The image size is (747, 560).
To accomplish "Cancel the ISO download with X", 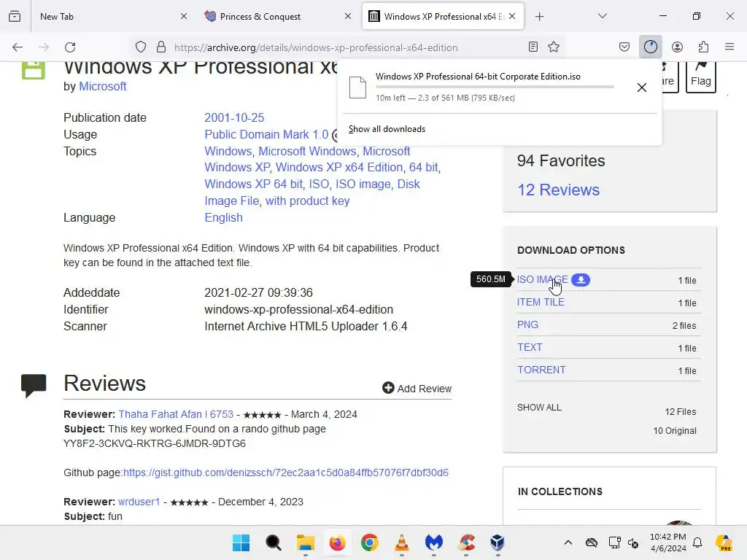I will click(x=642, y=87).
